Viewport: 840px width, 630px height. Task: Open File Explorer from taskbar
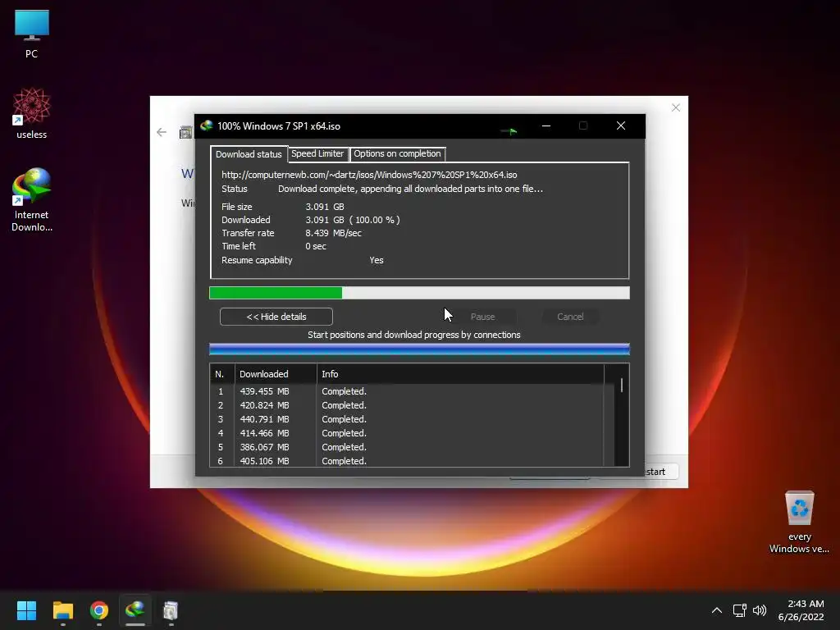coord(62,610)
